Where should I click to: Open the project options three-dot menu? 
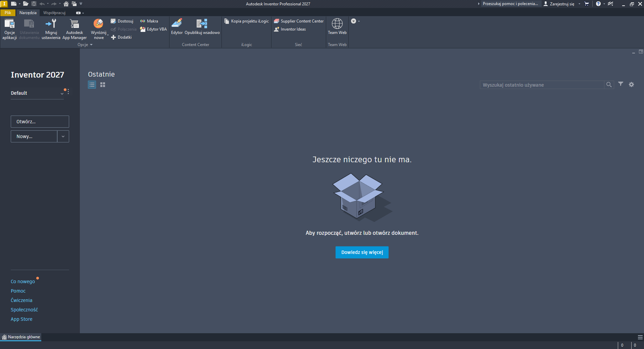pos(68,92)
